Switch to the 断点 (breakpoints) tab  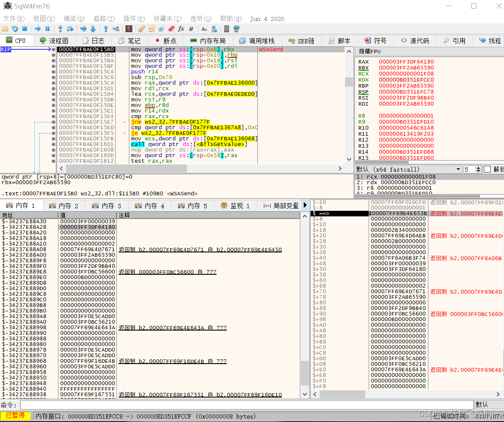166,41
